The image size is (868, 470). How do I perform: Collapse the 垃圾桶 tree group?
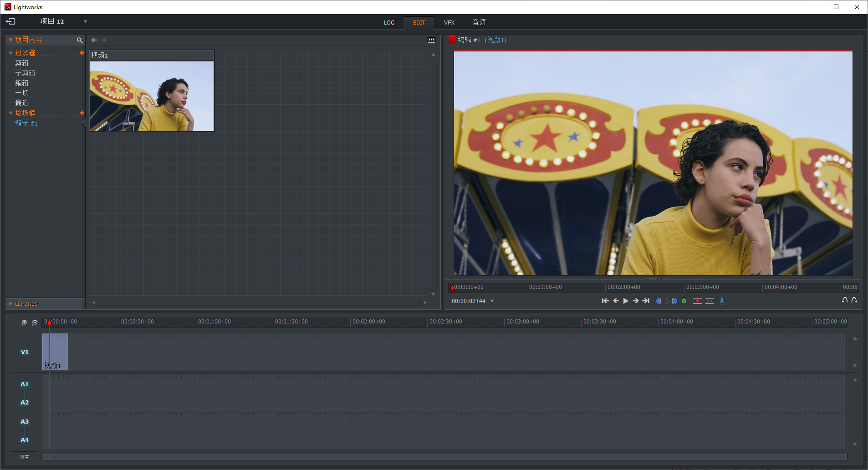coord(10,113)
